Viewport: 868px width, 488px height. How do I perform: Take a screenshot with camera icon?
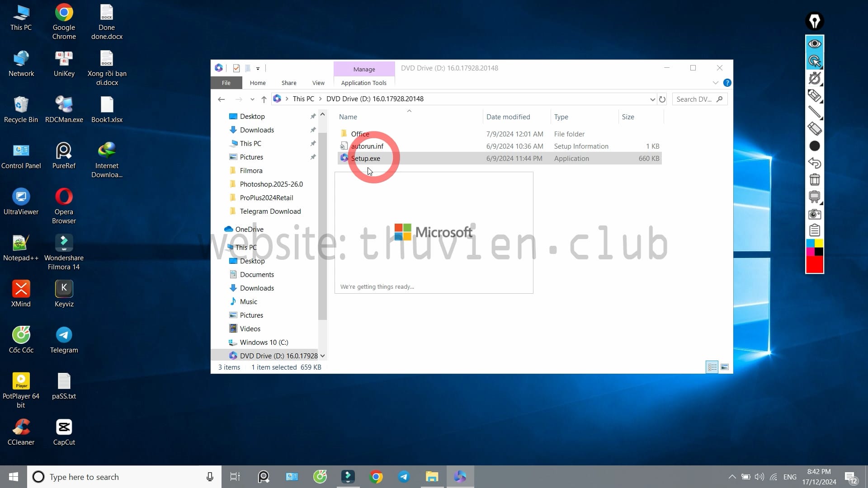[x=815, y=214]
